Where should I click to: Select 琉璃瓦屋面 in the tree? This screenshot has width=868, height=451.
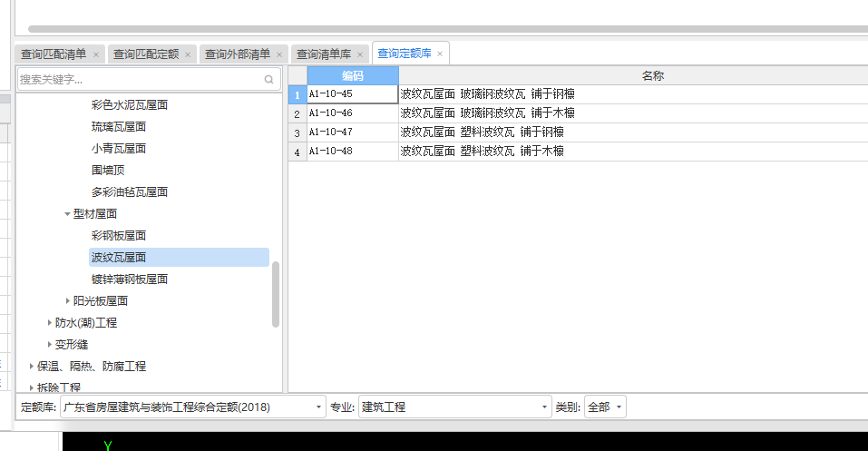[119, 127]
